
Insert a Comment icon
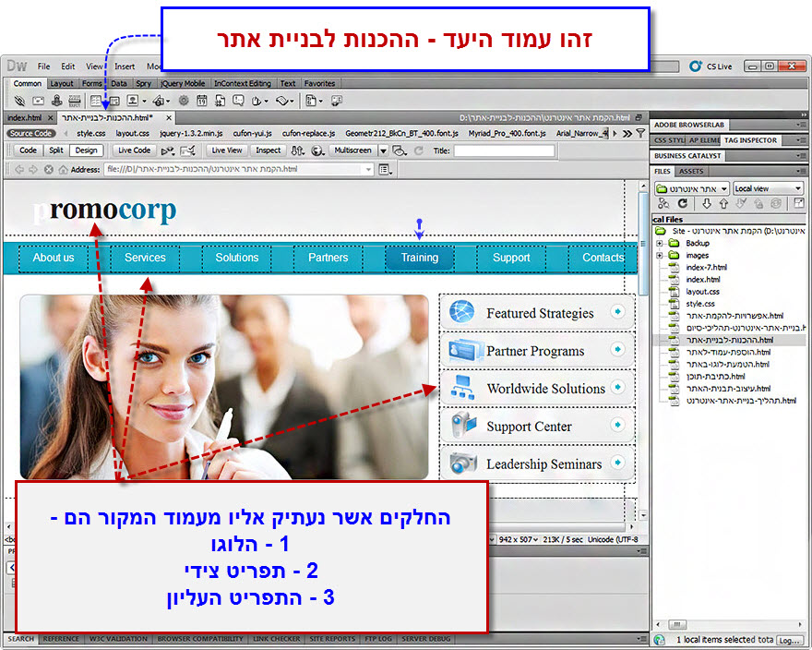click(x=238, y=101)
